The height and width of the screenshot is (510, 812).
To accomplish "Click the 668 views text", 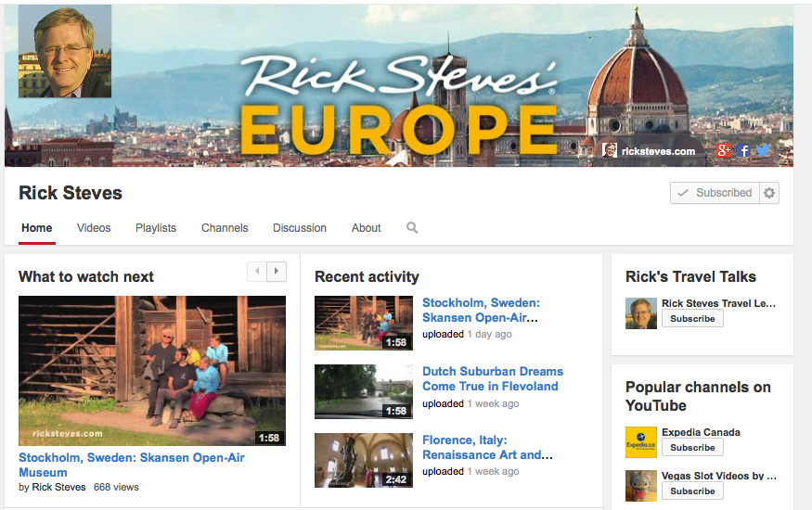I will coord(116,487).
